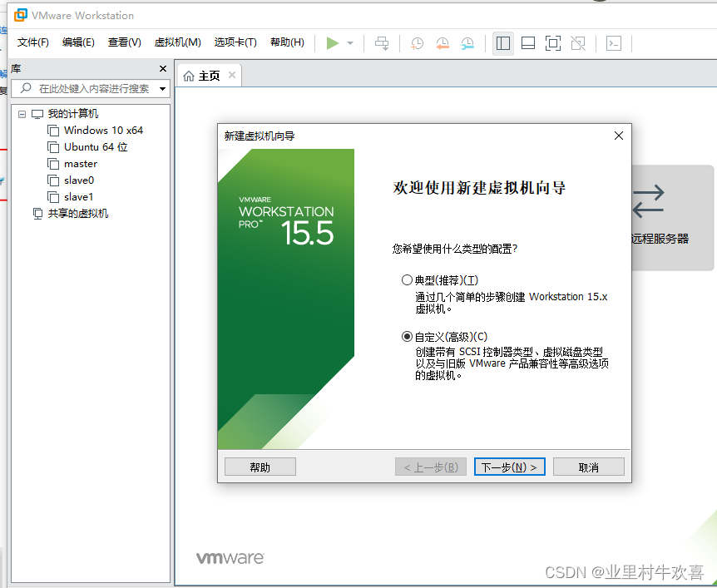Close the 主页 tab
This screenshot has width=717, height=588.
coord(232,75)
